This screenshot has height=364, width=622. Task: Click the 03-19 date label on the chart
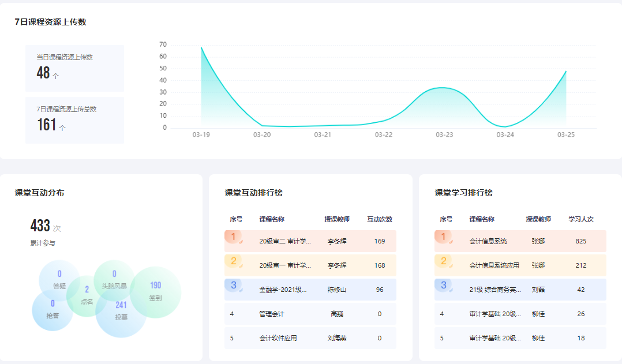point(201,134)
